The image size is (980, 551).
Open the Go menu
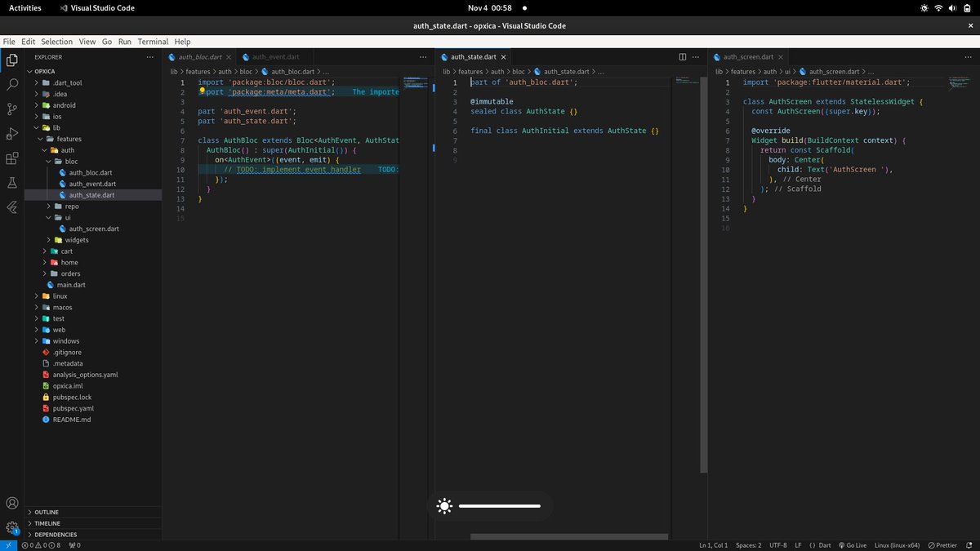click(107, 42)
